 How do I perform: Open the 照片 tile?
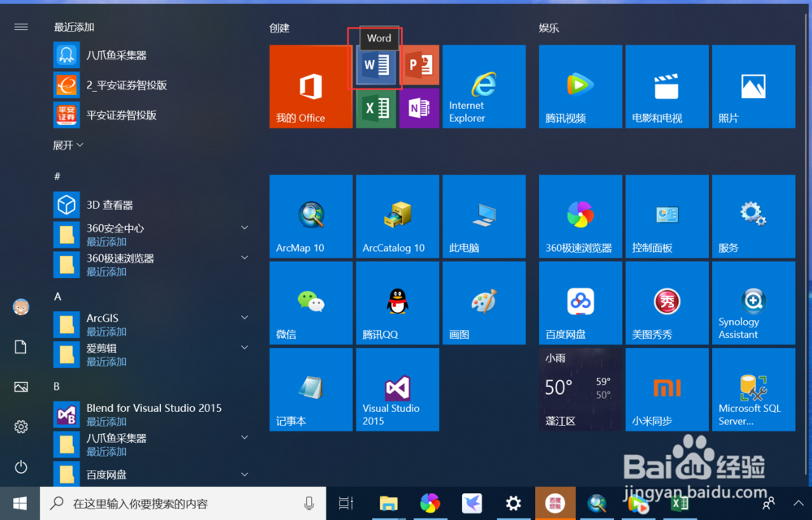(x=754, y=86)
